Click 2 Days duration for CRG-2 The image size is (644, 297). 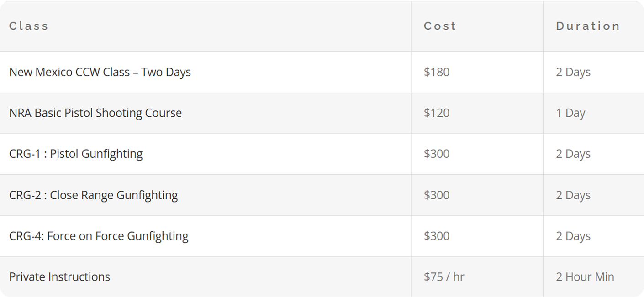(573, 195)
